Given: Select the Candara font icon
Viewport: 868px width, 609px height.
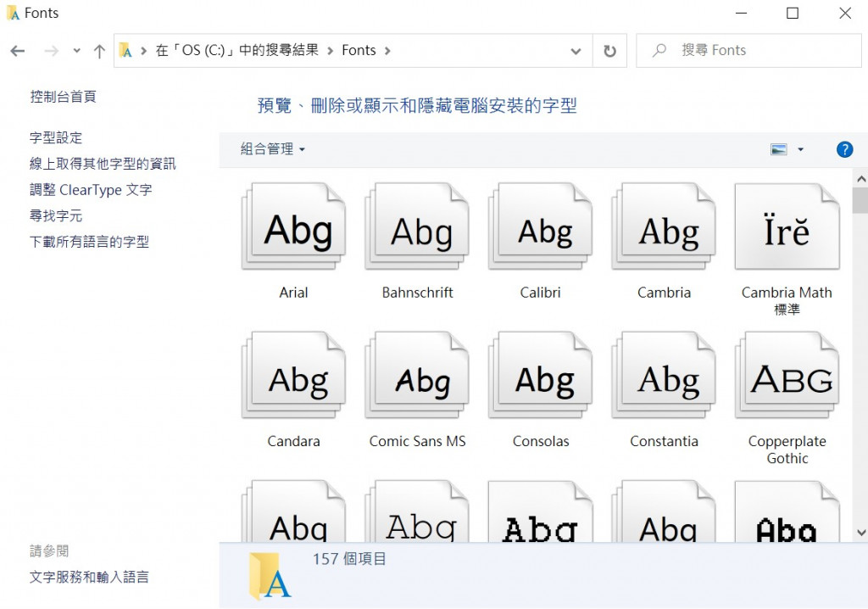Looking at the screenshot, I should pyautogui.click(x=293, y=375).
